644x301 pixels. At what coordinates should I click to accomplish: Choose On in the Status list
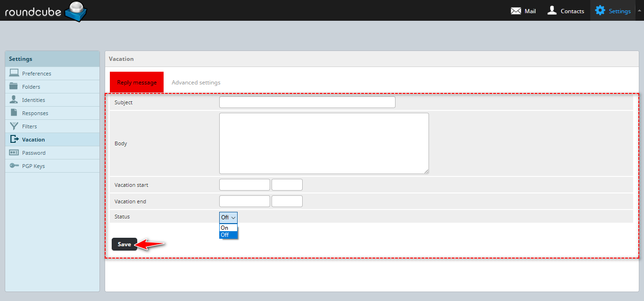click(x=229, y=227)
